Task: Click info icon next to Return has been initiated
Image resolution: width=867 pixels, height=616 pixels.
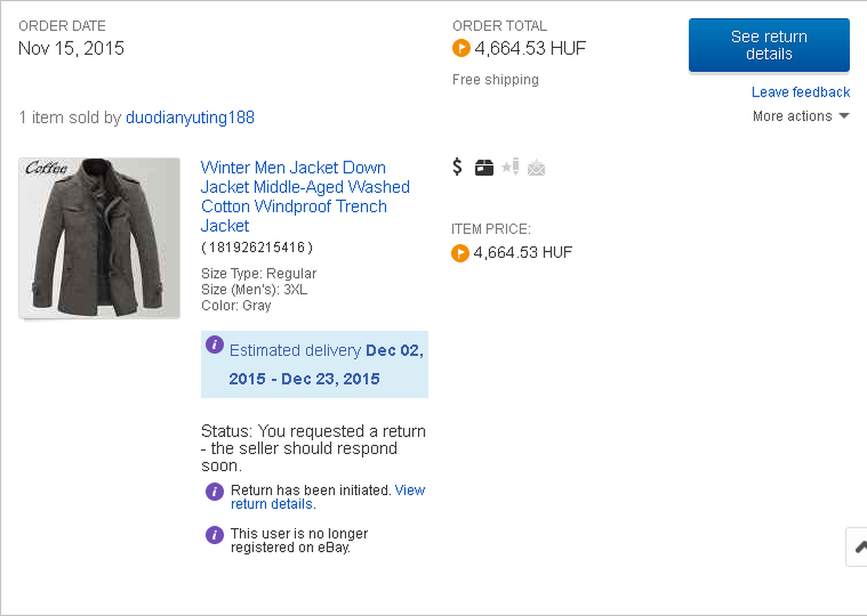Action: (215, 491)
